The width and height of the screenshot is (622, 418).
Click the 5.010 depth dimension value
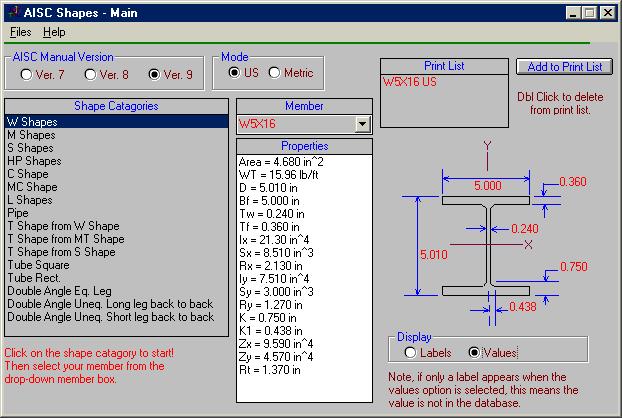434,255
